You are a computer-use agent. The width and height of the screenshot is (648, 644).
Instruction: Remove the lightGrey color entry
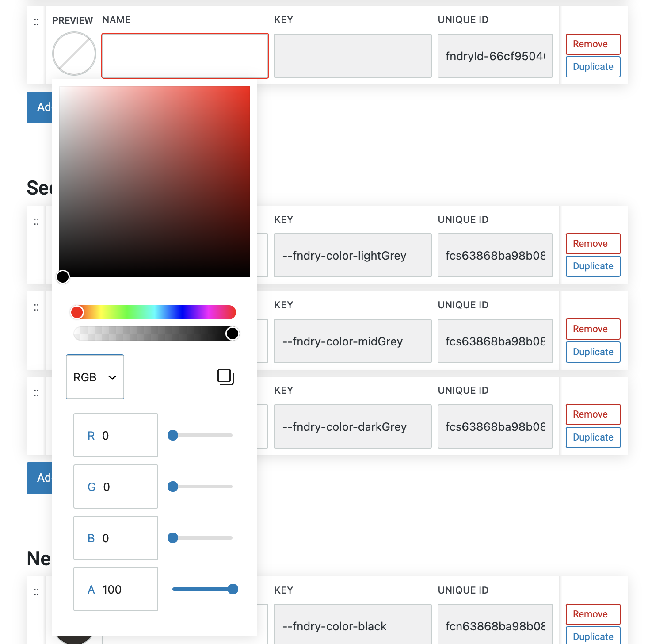click(593, 244)
